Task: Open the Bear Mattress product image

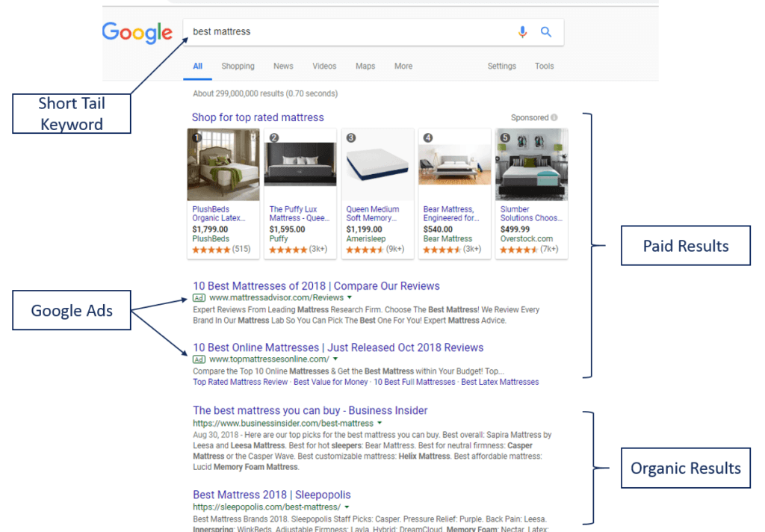Action: point(455,164)
